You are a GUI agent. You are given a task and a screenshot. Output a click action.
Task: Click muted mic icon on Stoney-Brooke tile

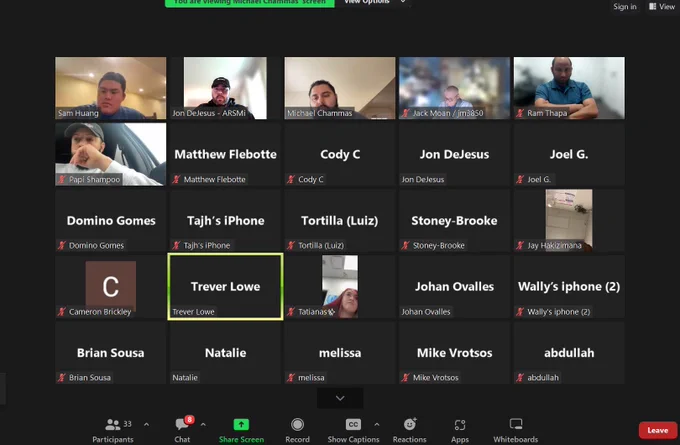coord(405,245)
